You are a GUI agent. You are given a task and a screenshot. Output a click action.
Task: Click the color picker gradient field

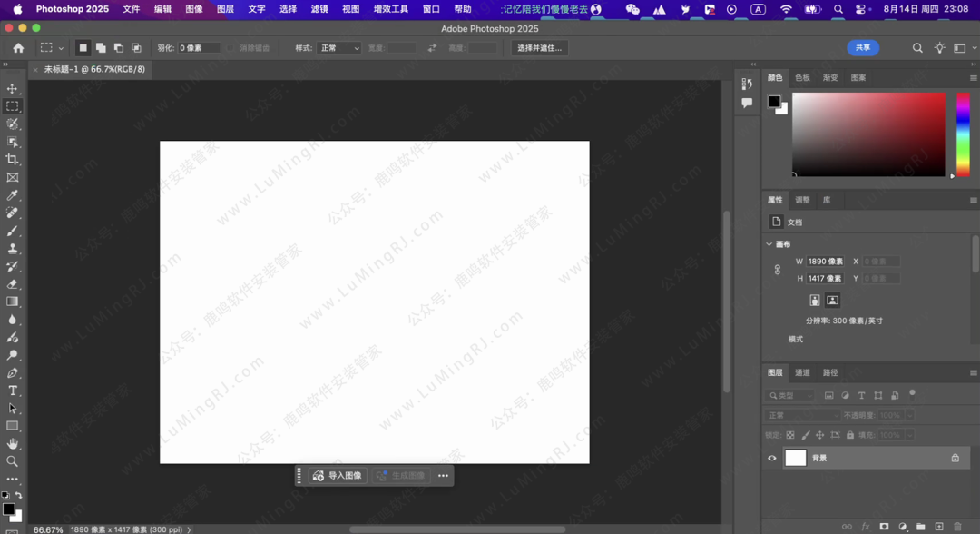coord(868,133)
